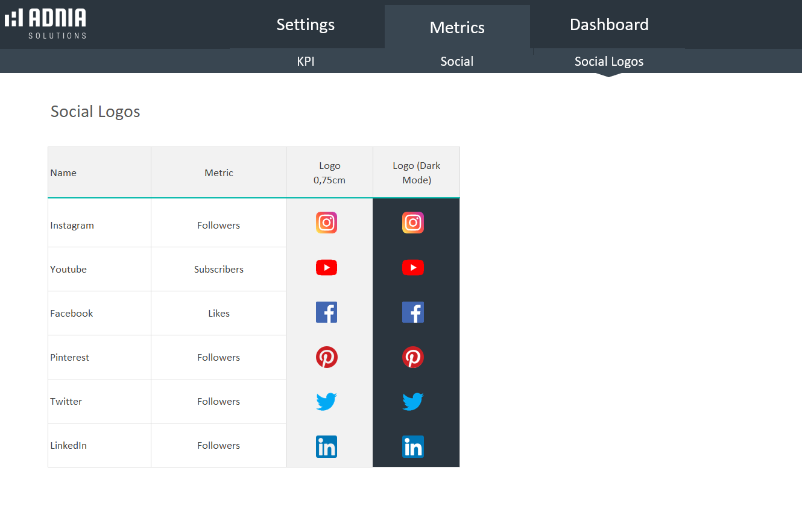Image resolution: width=802 pixels, height=532 pixels.
Task: Click the Twitter logo in dark mode column
Action: 413,401
